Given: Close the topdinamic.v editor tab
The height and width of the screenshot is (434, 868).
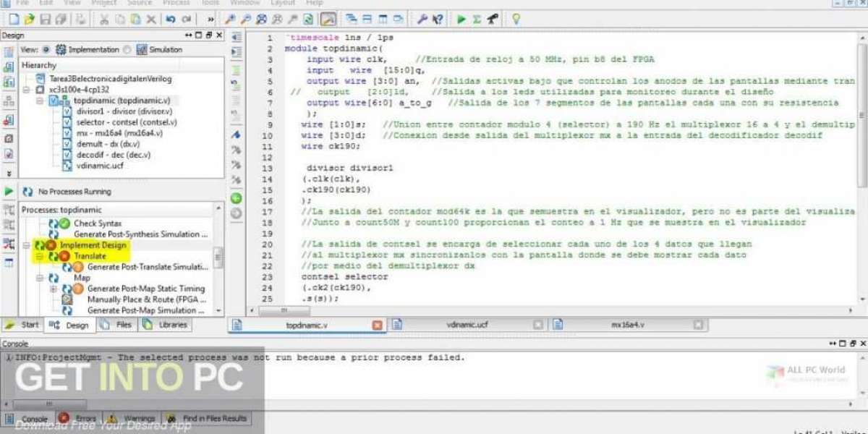Looking at the screenshot, I should point(377,325).
